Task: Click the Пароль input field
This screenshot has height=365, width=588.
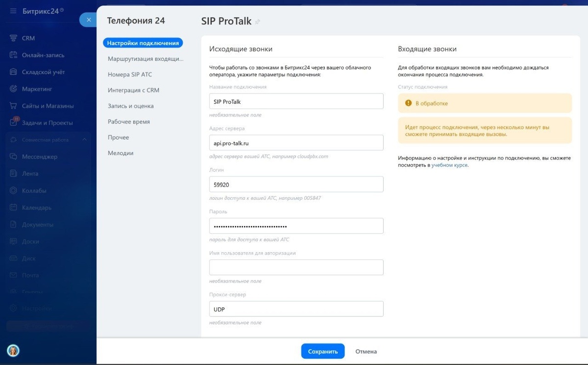Action: point(296,226)
